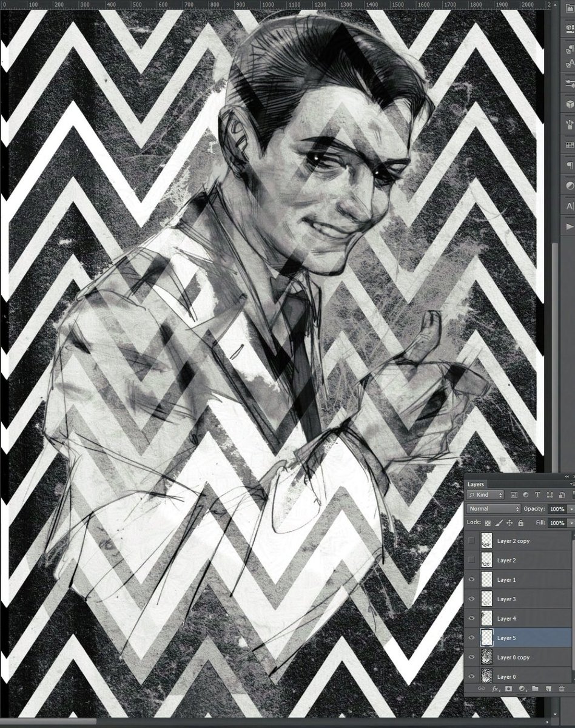This screenshot has width=575, height=728.
Task: Click the Layer 0 name
Action: tap(506, 676)
